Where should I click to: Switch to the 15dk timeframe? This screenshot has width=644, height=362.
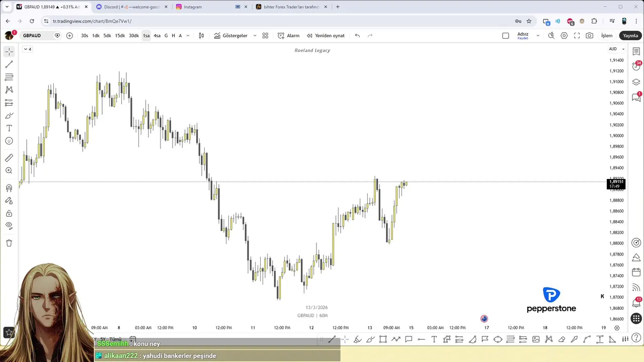pyautogui.click(x=120, y=36)
